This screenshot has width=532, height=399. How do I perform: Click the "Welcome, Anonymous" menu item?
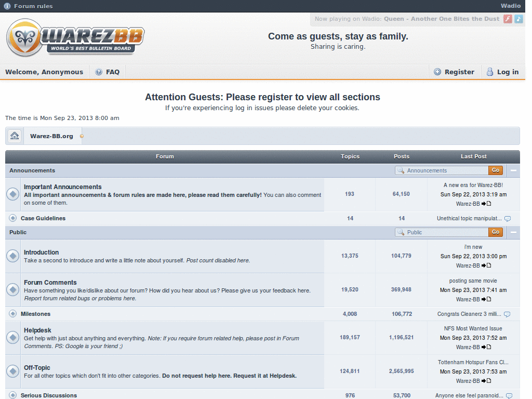[x=44, y=72]
